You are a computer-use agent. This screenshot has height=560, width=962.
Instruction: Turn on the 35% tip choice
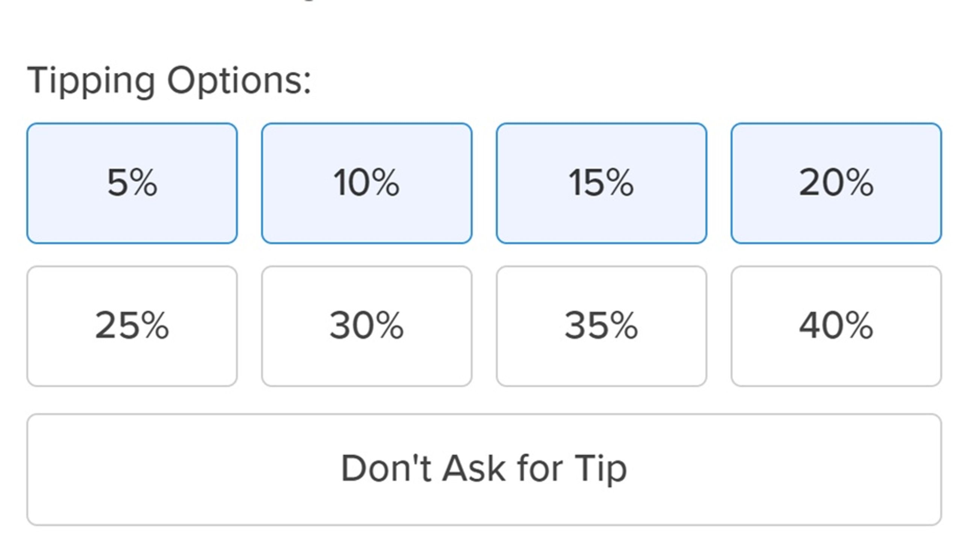601,326
